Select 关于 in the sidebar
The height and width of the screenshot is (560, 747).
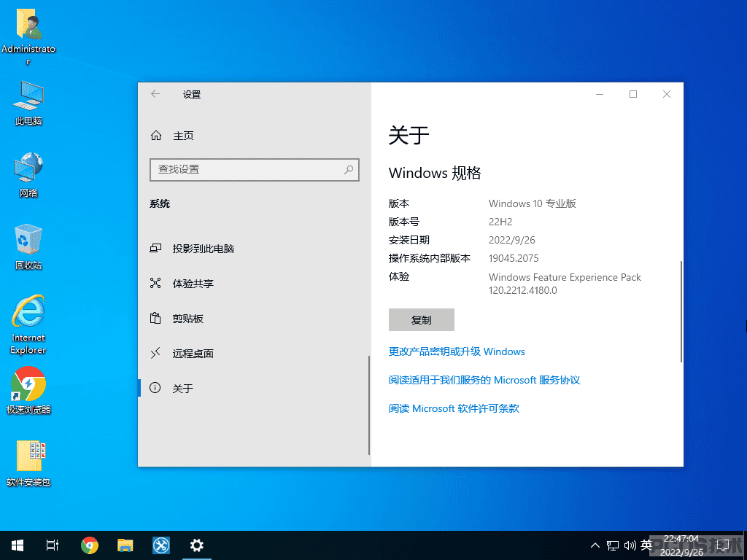coord(171,388)
